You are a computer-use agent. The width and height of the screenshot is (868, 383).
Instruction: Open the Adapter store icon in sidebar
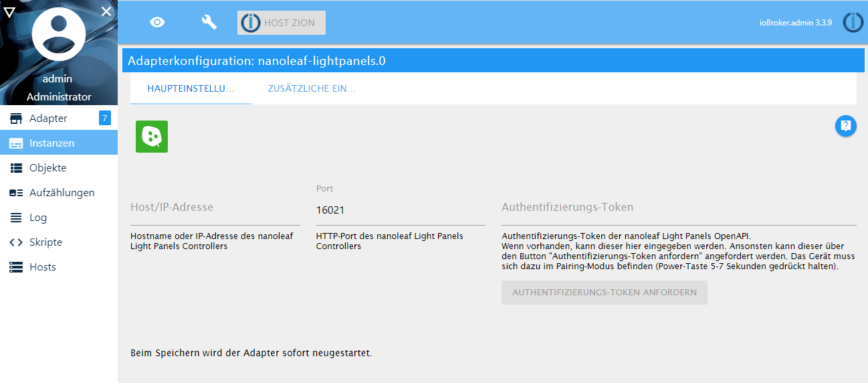pos(16,119)
